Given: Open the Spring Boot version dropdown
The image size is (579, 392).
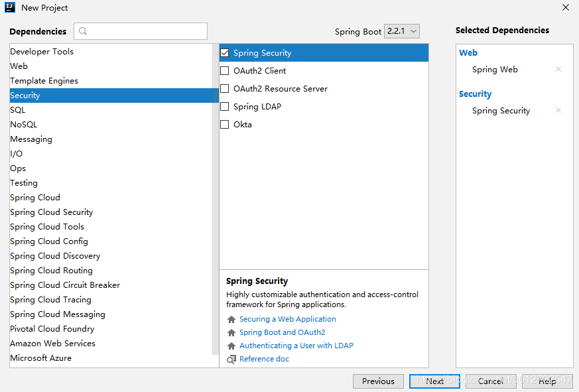Looking at the screenshot, I should click(x=402, y=31).
